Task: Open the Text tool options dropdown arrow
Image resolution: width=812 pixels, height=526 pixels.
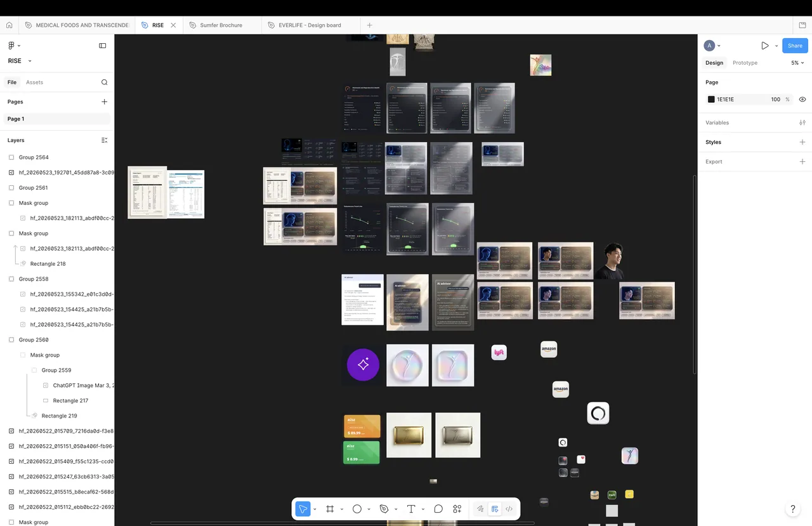Action: [422, 509]
